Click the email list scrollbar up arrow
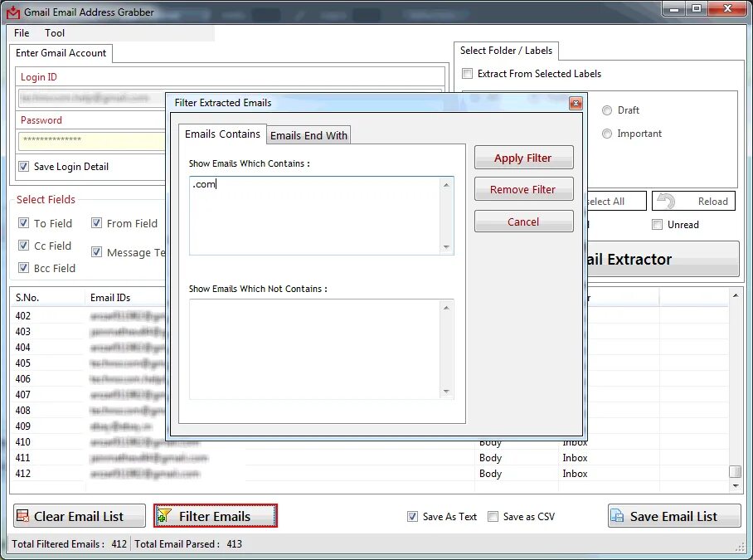753x560 pixels. click(736, 295)
